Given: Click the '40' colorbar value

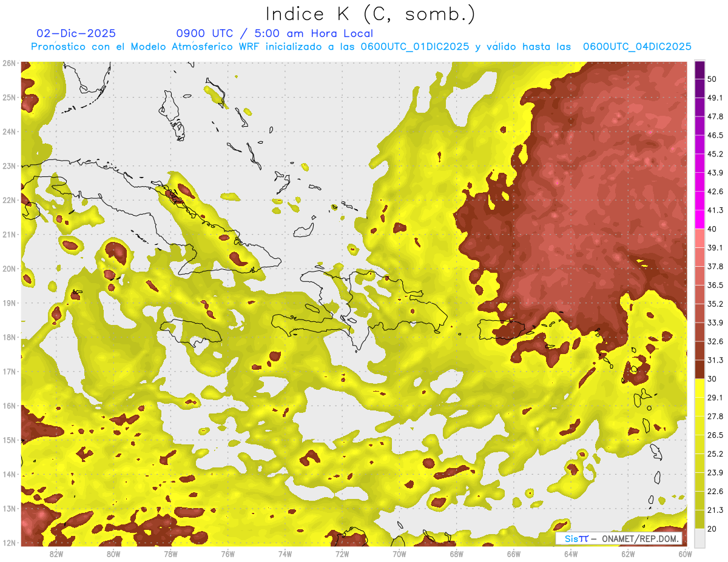Looking at the screenshot, I should coord(712,229).
